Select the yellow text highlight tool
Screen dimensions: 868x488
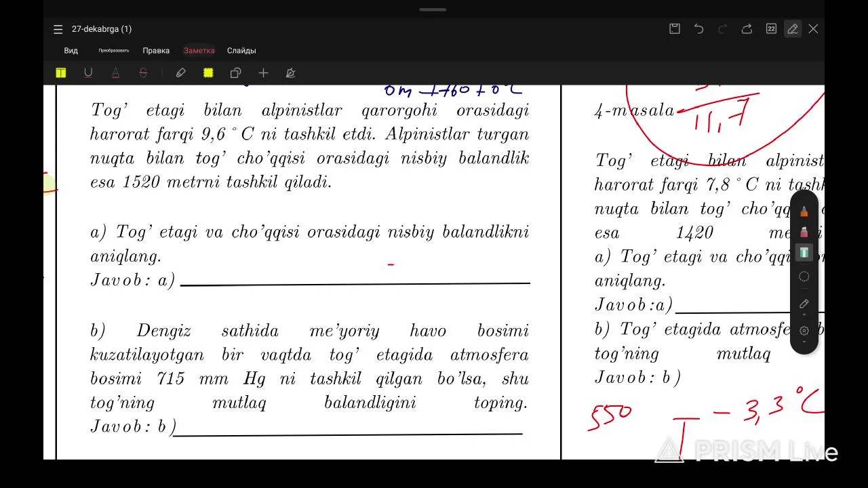point(61,73)
